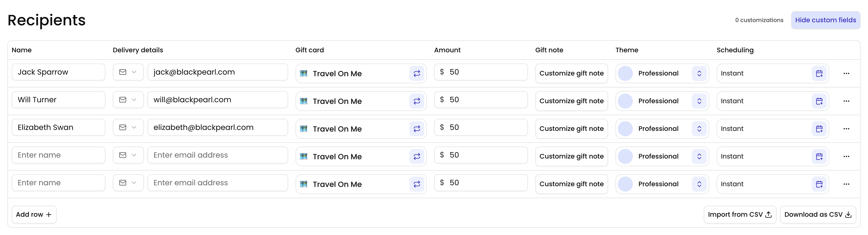Swap Will Turner's gift card design
This screenshot has width=868, height=235.
(417, 101)
